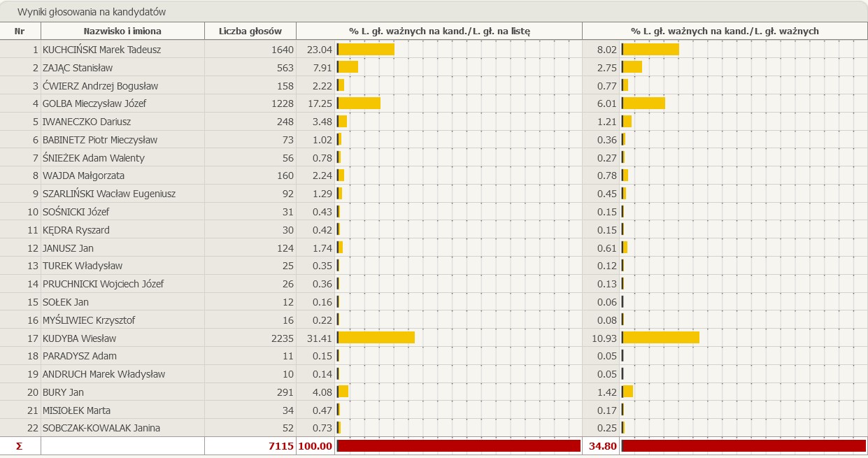
Task: Click the yellow 23.04 percent bar for KUCHCIŃSKI
Action: point(366,50)
